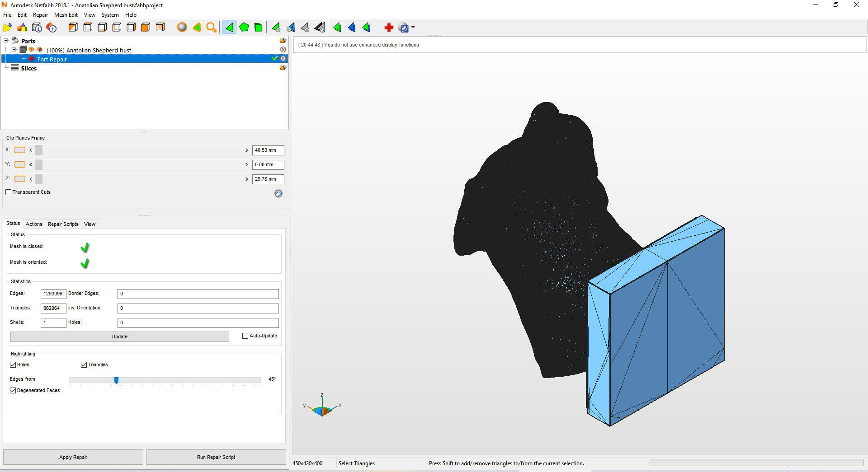Collapse the Parts tree node
The width and height of the screenshot is (868, 472).
pyautogui.click(x=6, y=41)
